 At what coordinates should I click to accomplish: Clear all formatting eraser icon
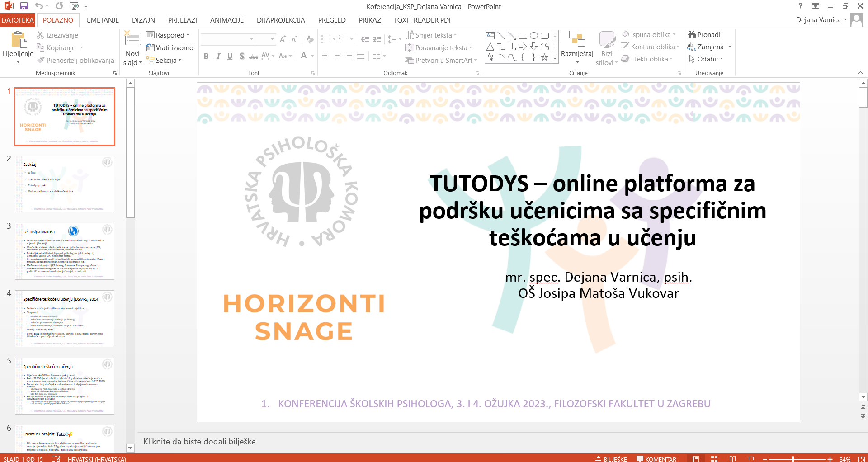310,40
